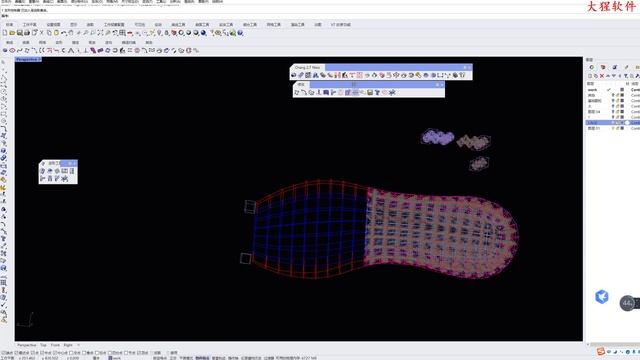The width and height of the screenshot is (640, 360).
Task: Move layer down arrow in Layers panel
Action: click(613, 76)
